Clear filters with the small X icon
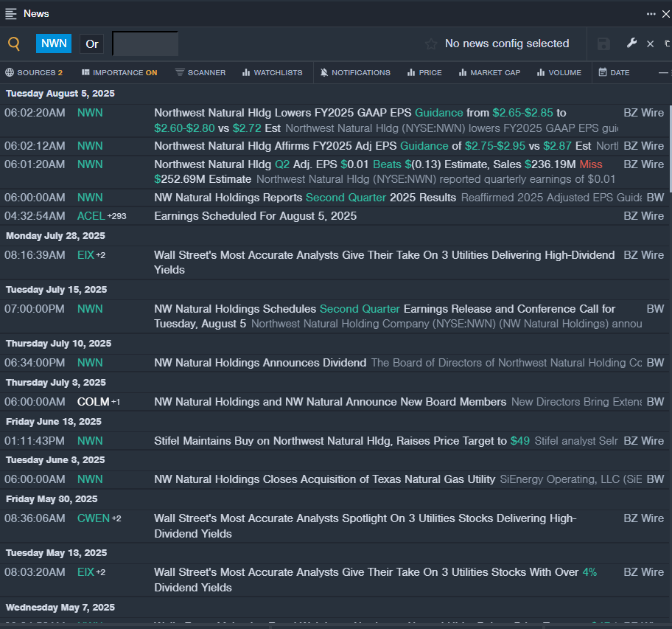Screen dimensions: 672x629 650,44
